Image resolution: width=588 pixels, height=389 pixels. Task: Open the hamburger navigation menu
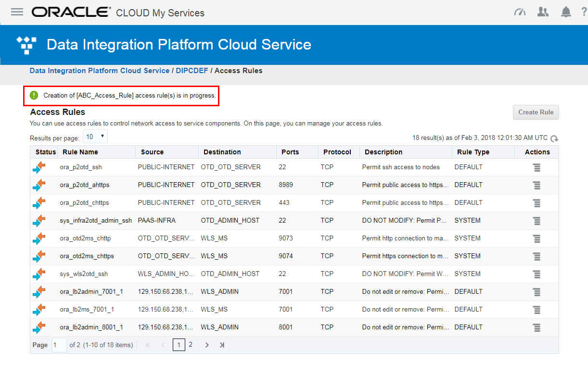[x=17, y=12]
